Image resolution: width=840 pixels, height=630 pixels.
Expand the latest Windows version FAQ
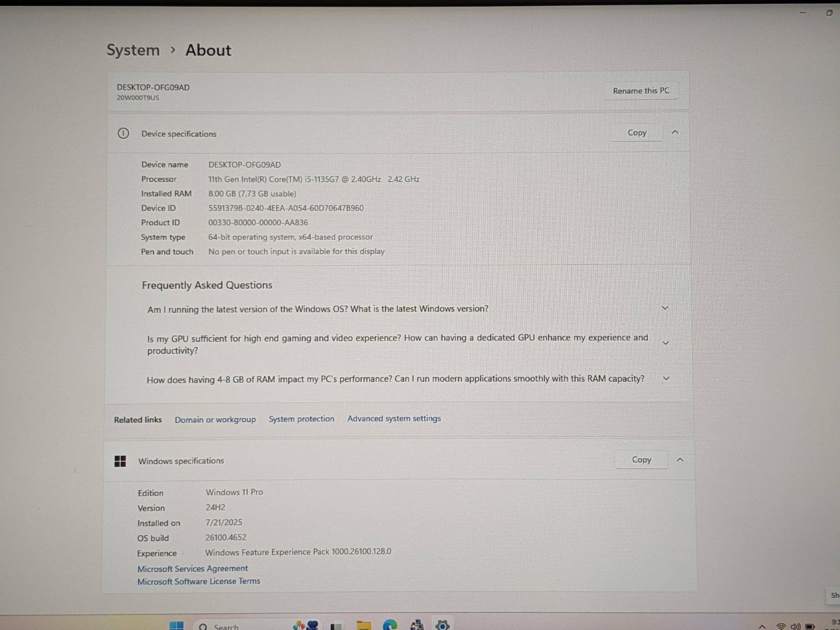[x=665, y=308]
